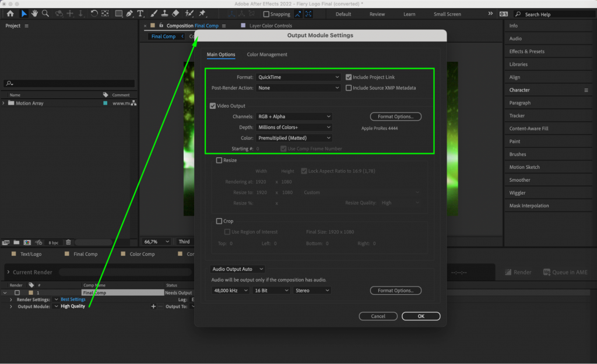The width and height of the screenshot is (597, 364).
Task: Click the Home icon in the toolbar
Action: coord(11,13)
